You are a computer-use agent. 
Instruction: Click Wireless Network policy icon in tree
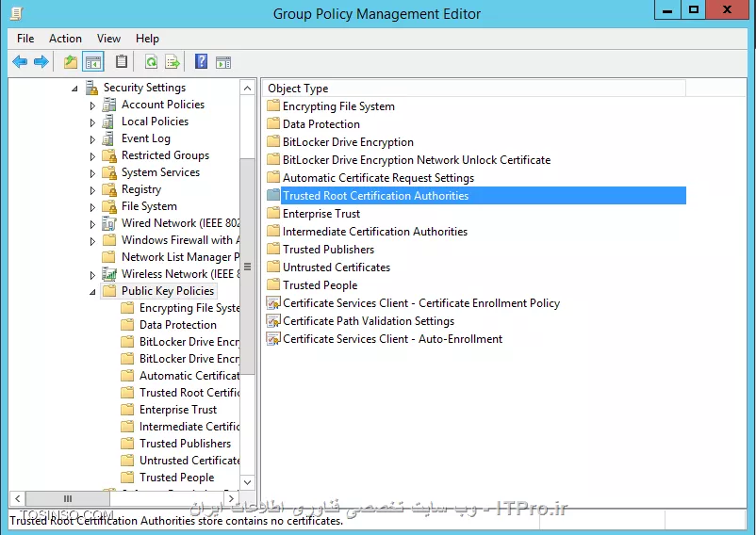[x=109, y=274]
